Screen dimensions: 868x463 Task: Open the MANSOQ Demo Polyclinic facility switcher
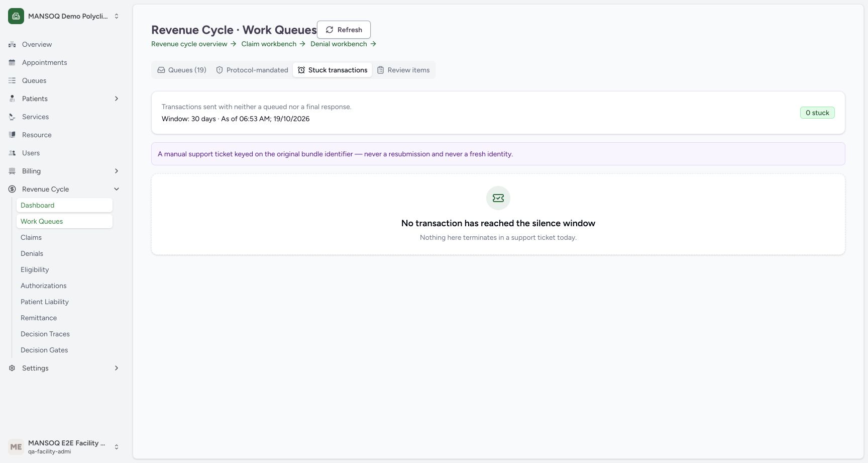tap(64, 16)
